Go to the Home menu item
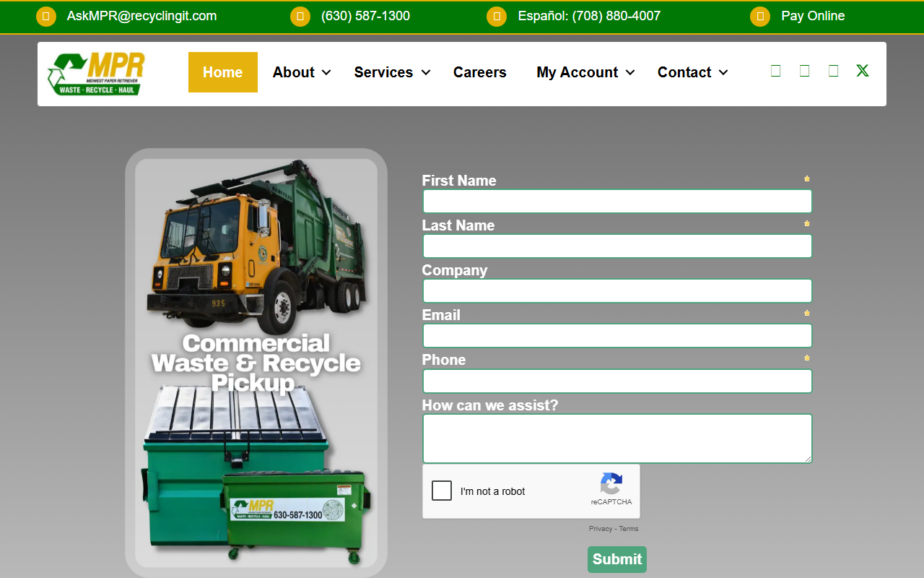 coord(223,72)
